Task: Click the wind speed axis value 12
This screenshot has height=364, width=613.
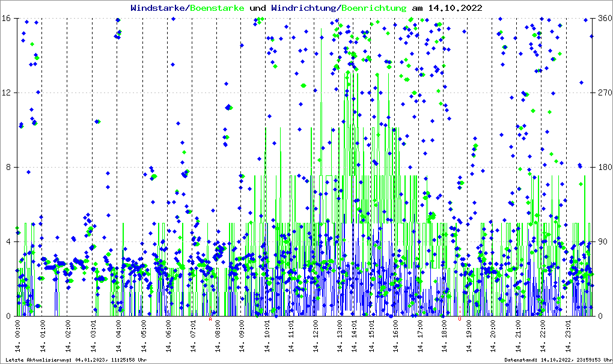Action: pos(6,93)
